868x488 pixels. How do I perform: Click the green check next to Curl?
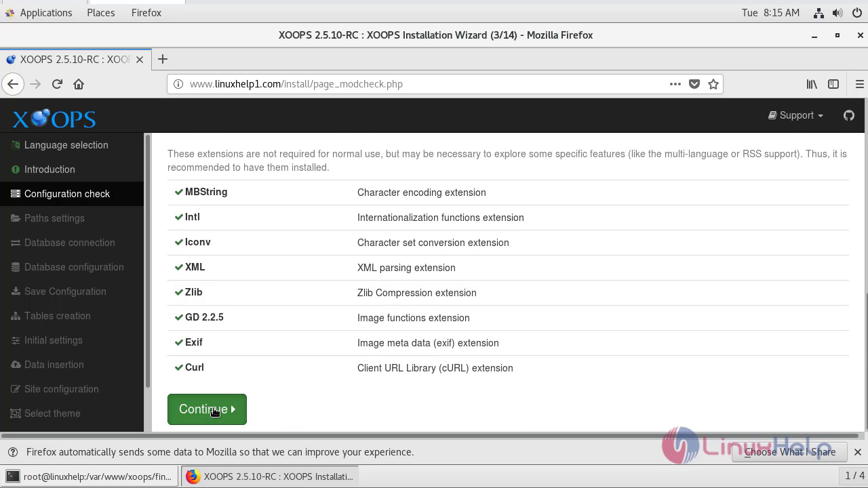179,367
